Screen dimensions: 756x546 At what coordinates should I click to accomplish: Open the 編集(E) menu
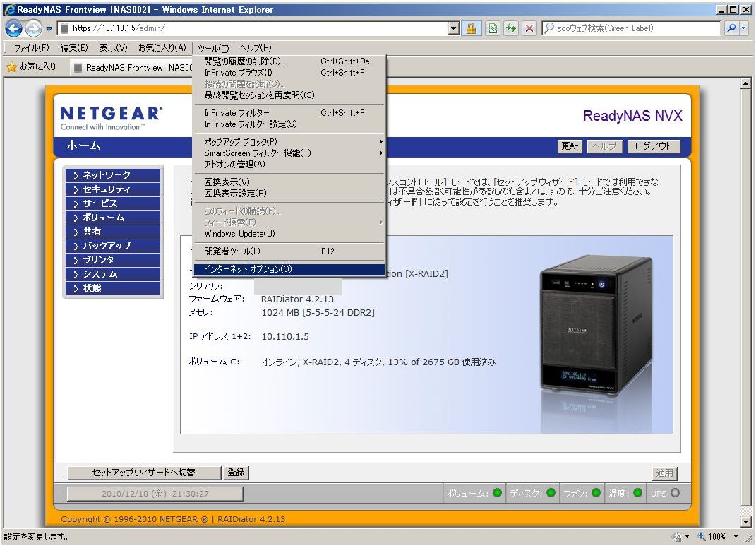click(74, 48)
